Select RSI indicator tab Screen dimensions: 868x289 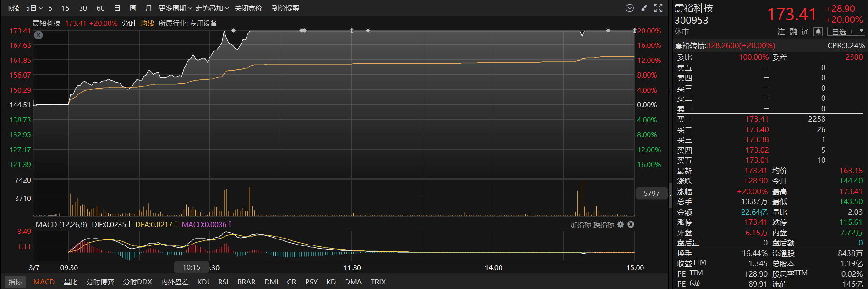pos(223,282)
